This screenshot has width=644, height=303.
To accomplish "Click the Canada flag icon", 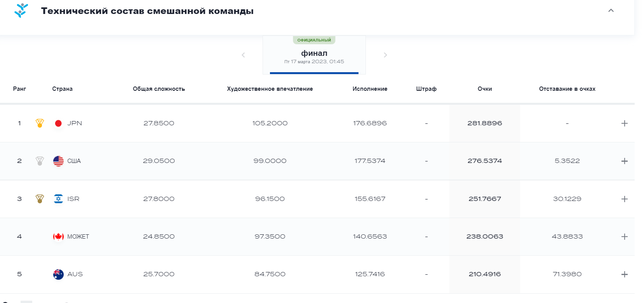I will click(58, 237).
